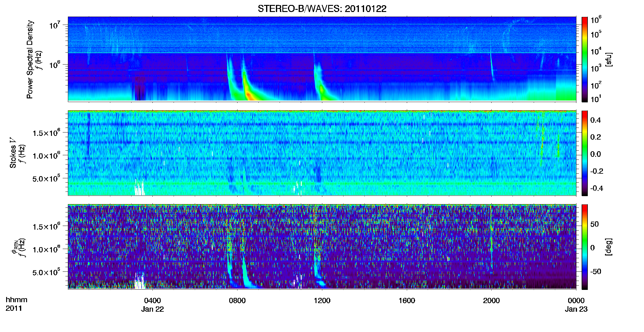644x332 pixels.
Task: Click the 1600 time tick label
Action: point(407,301)
